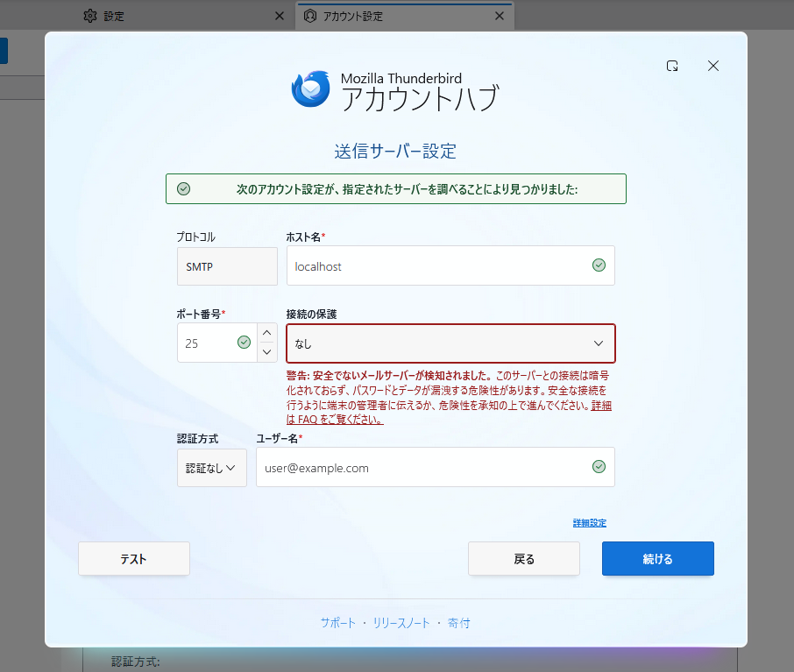The image size is (794, 672).
Task: Click the green checkmark in the success banner
Action: click(x=184, y=188)
